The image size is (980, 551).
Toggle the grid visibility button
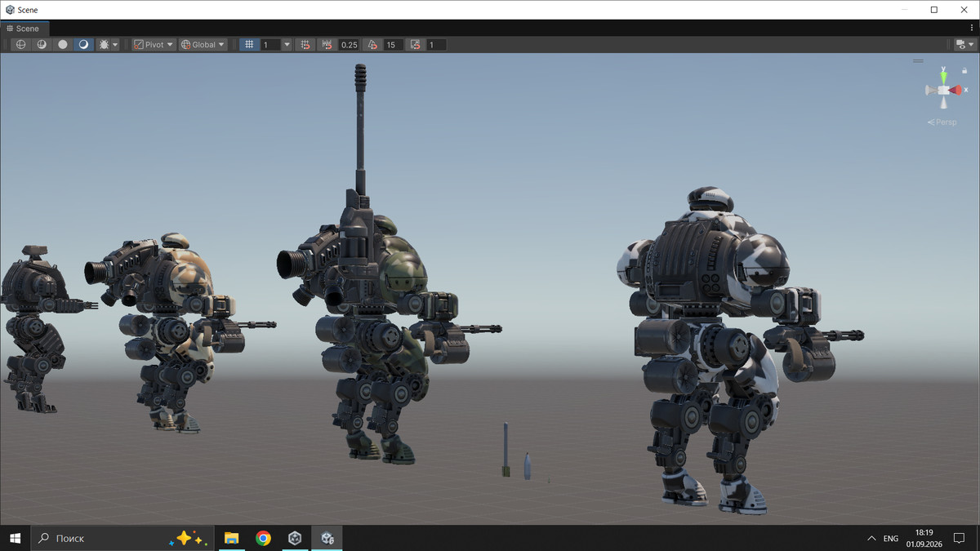tap(249, 45)
